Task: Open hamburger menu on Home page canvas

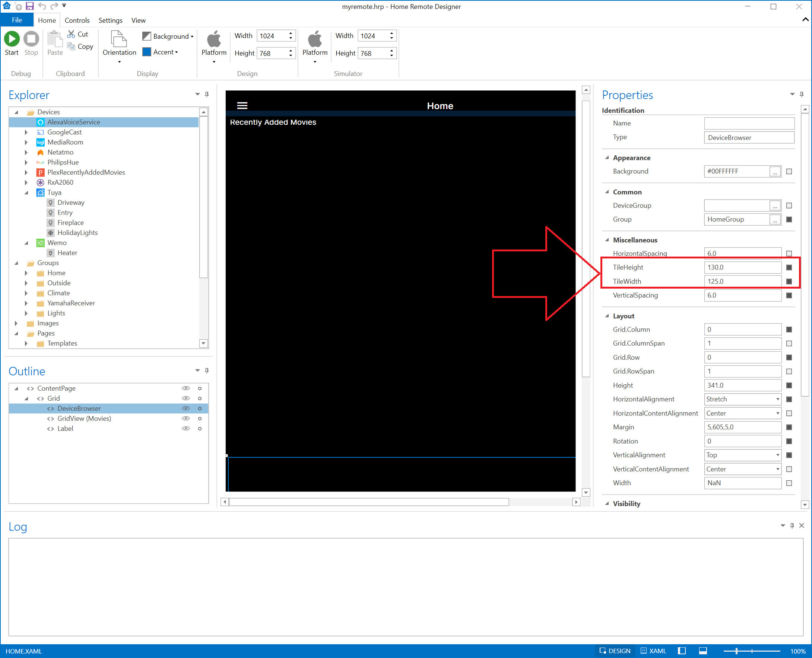Action: point(242,106)
